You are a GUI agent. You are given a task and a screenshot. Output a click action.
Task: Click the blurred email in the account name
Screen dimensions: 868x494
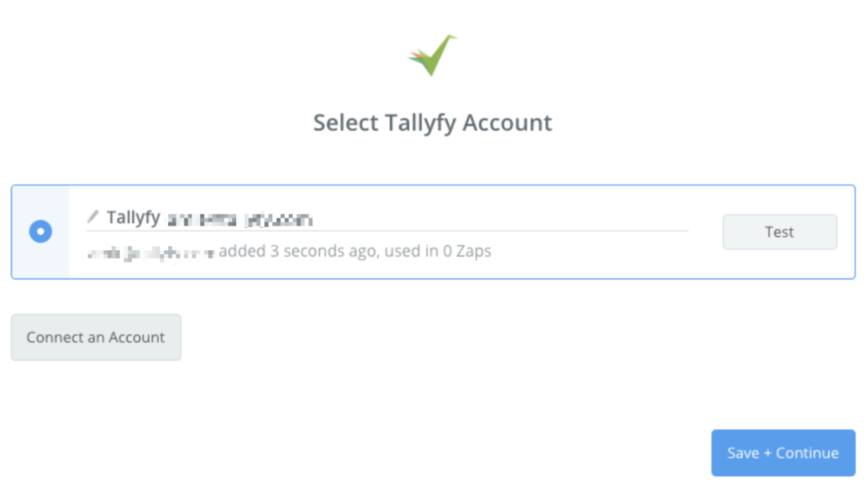point(240,220)
